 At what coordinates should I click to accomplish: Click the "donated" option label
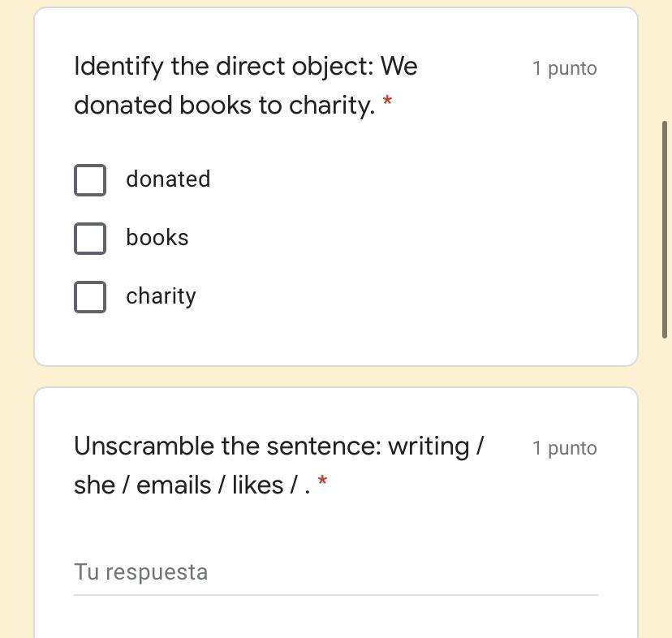pyautogui.click(x=168, y=179)
